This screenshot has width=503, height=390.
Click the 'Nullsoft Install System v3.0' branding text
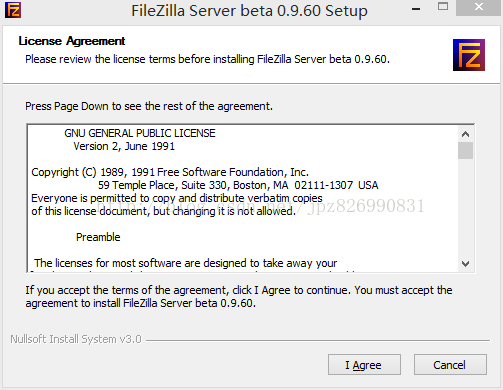(76, 339)
